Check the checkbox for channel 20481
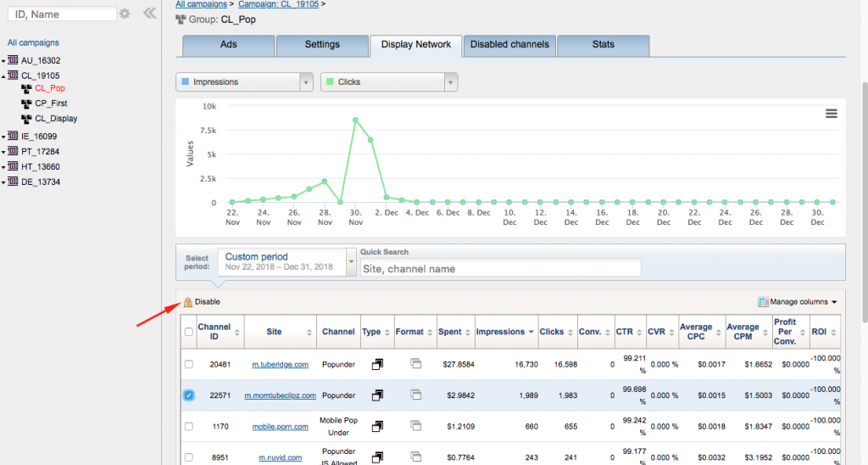This screenshot has height=465, width=868. click(189, 364)
